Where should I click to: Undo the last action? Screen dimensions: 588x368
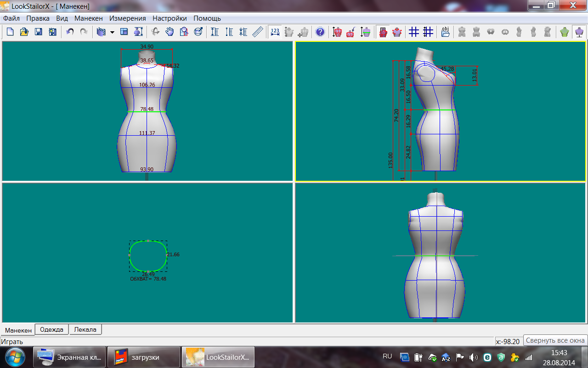tap(70, 32)
